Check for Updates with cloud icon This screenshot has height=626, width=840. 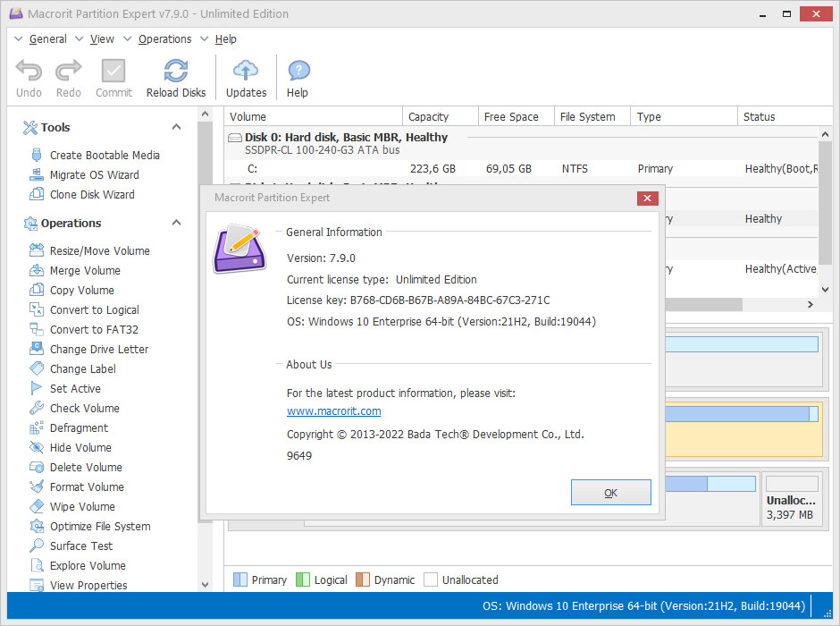(246, 71)
